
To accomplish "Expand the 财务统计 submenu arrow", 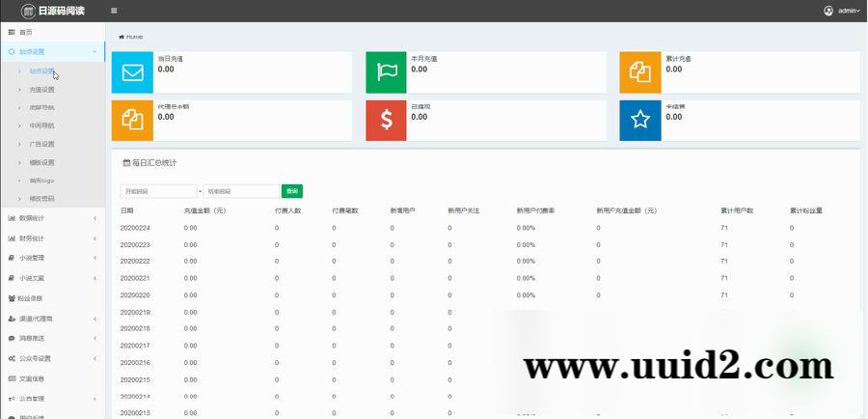I will (x=95, y=238).
